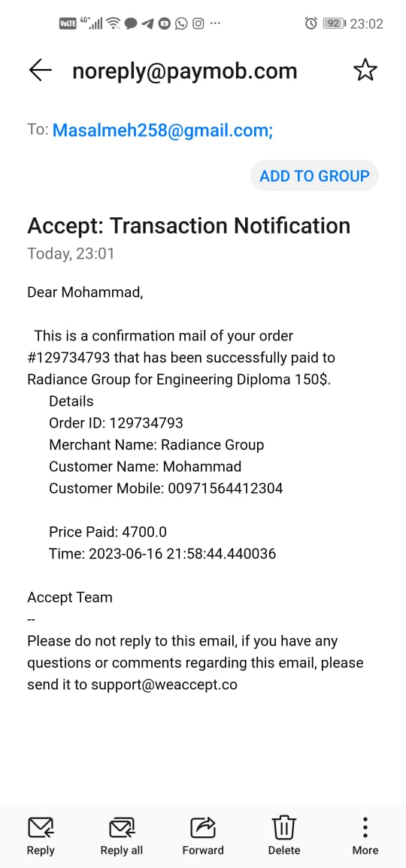Forward this email with the Forward icon
The width and height of the screenshot is (406, 868).
(203, 828)
